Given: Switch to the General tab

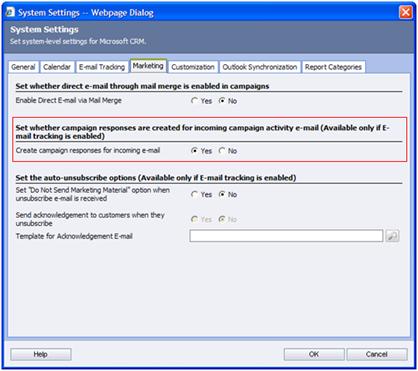Looking at the screenshot, I should [23, 67].
